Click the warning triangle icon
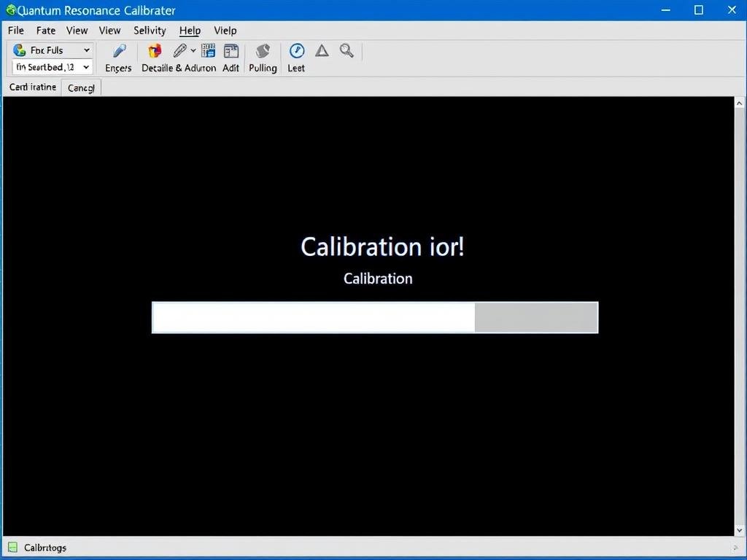This screenshot has width=747, height=560. click(322, 51)
